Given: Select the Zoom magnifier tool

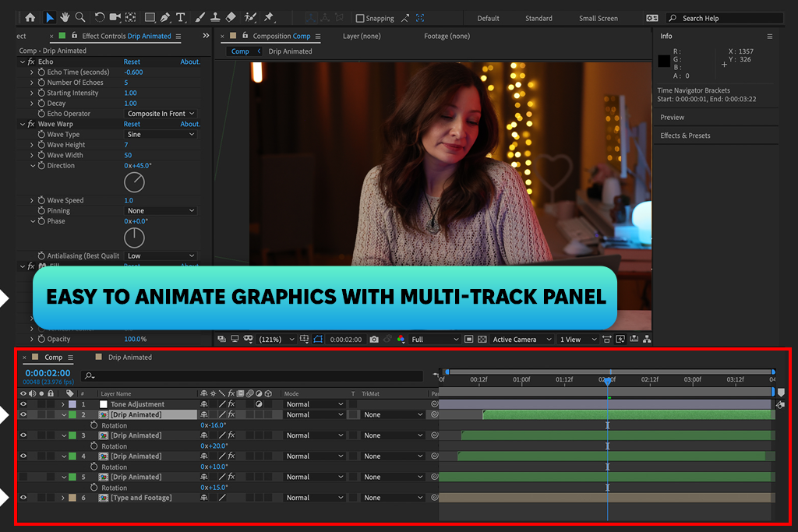Looking at the screenshot, I should point(80,17).
